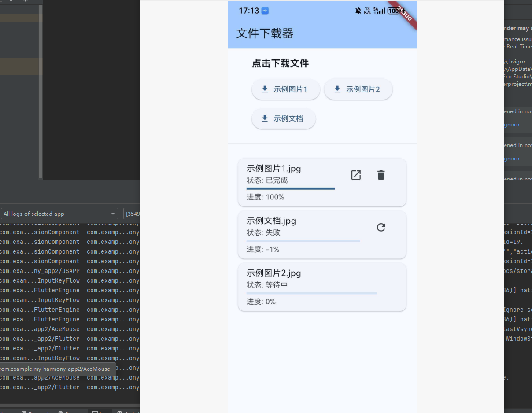Click the download arrow icon on 示例文档 button

[x=265, y=118]
